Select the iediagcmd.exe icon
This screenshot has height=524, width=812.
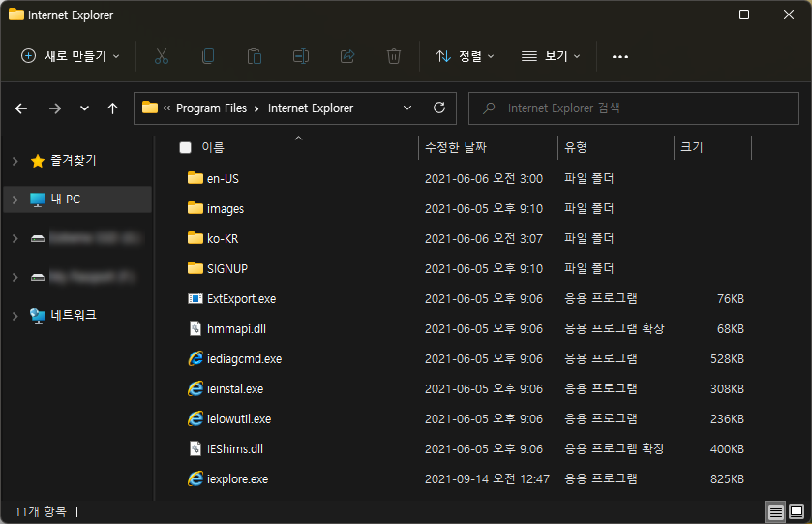point(195,358)
